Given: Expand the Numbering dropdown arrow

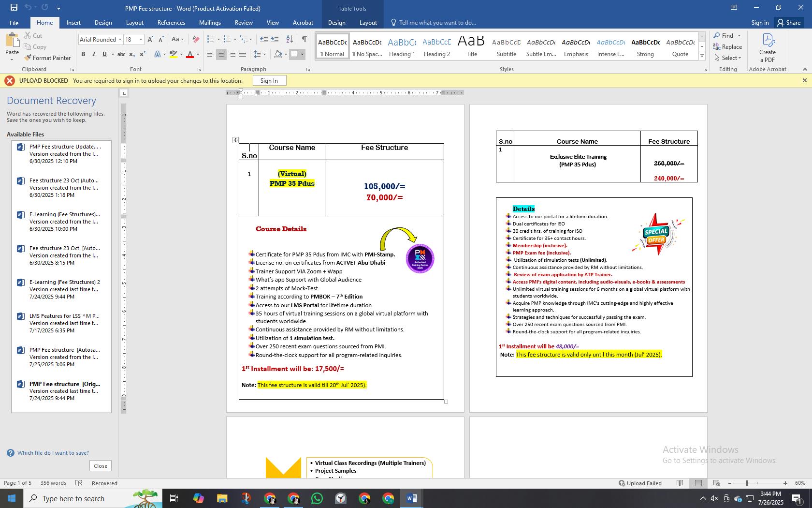Looking at the screenshot, I should [x=235, y=40].
